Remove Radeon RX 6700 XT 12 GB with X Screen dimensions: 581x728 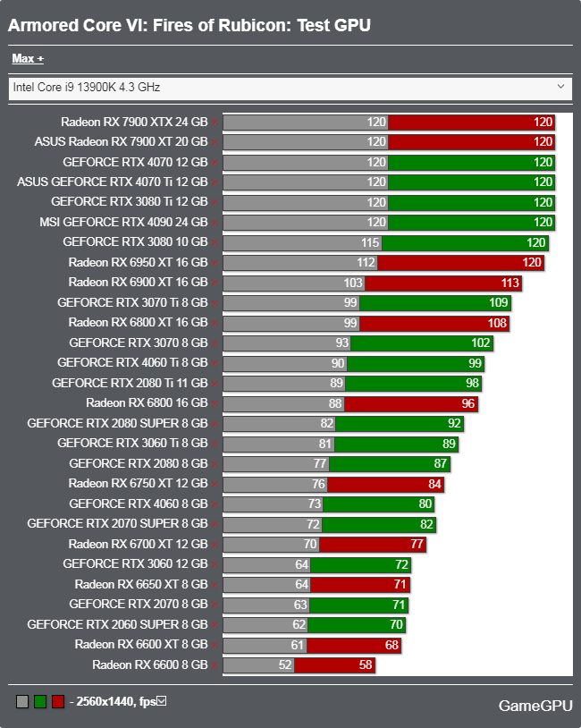coord(215,545)
